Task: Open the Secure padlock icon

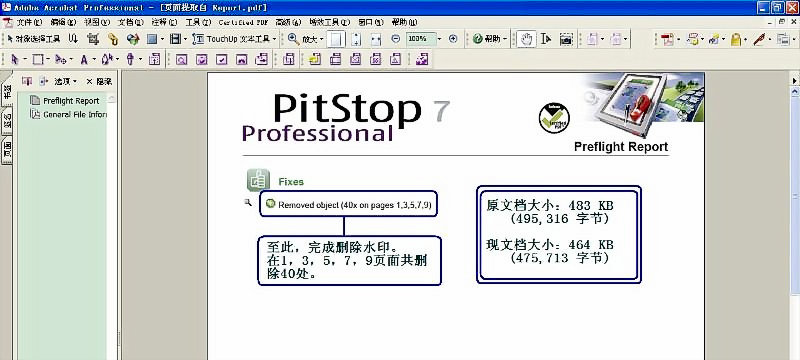Action: [x=736, y=39]
